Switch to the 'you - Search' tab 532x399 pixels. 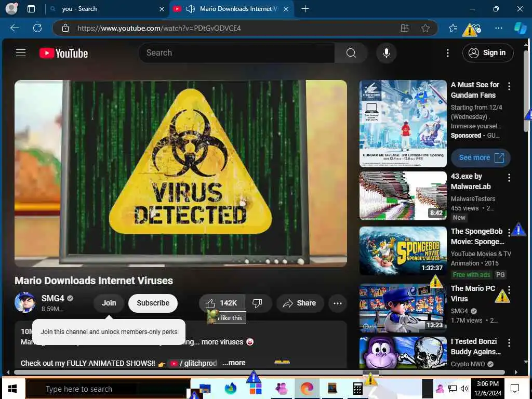pyautogui.click(x=107, y=9)
